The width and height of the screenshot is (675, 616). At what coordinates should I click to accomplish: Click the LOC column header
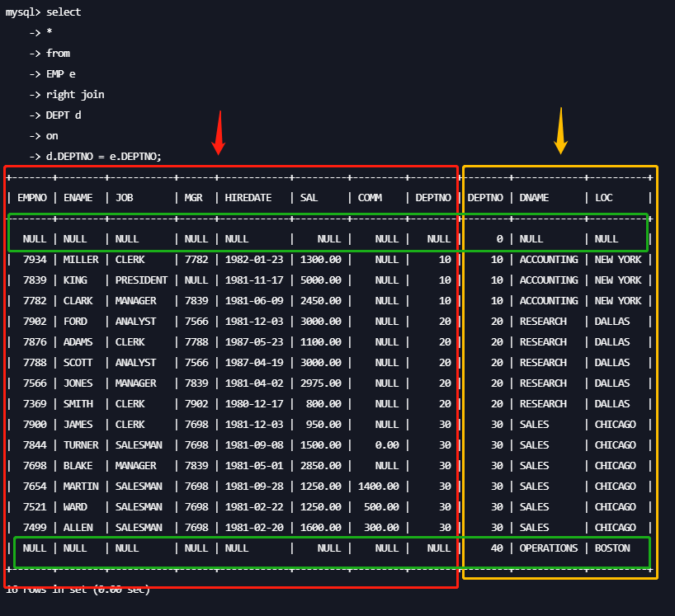603,198
